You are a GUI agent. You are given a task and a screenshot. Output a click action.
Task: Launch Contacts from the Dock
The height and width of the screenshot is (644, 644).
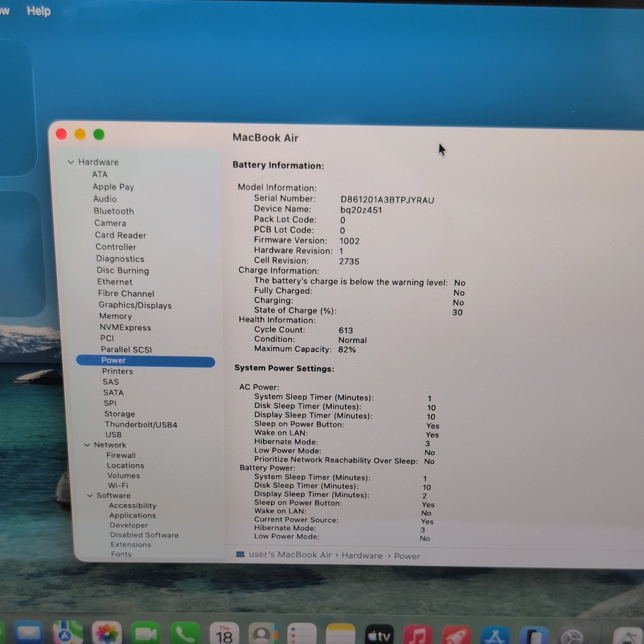click(263, 633)
